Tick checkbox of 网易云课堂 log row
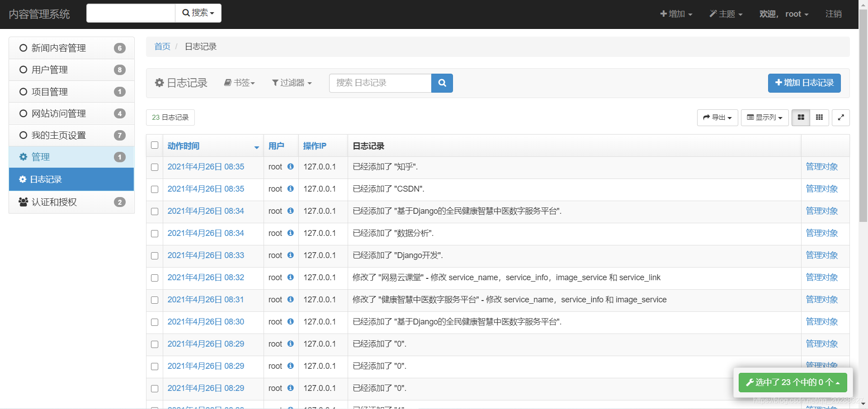Viewport: 868px width, 409px height. (x=155, y=278)
